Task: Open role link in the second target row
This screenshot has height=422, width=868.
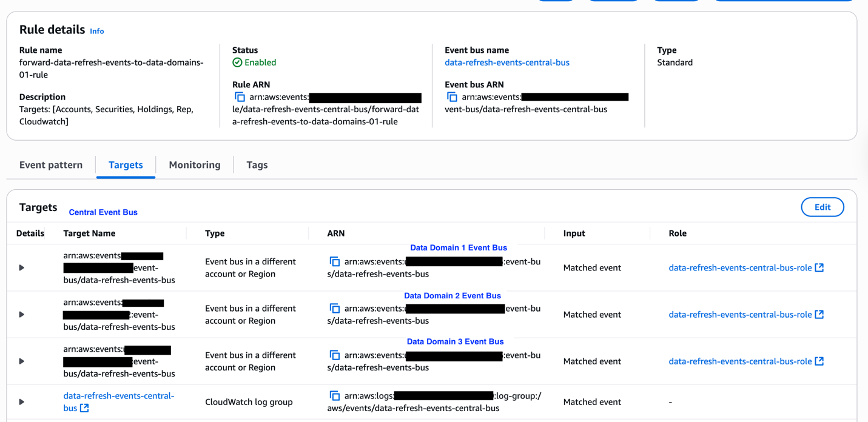Action: point(740,315)
